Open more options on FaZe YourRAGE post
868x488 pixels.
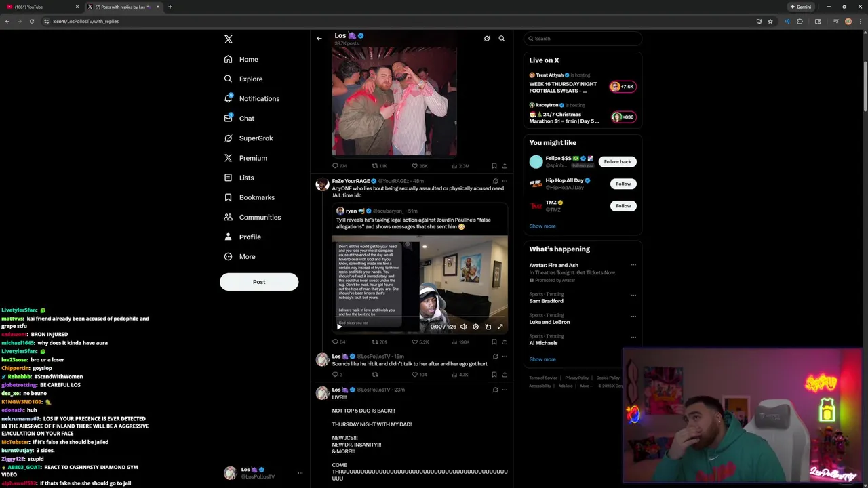[505, 181]
